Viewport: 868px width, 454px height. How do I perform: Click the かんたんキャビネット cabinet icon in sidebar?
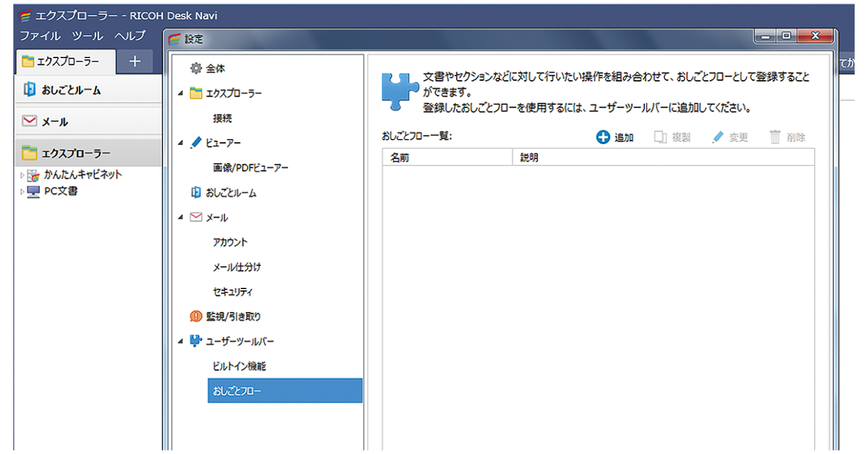31,175
